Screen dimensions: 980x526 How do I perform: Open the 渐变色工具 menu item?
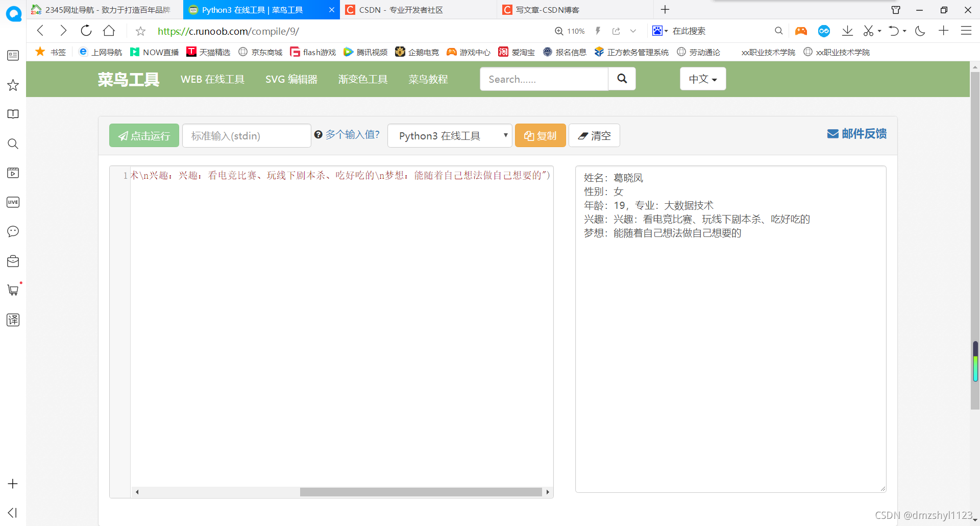(363, 79)
